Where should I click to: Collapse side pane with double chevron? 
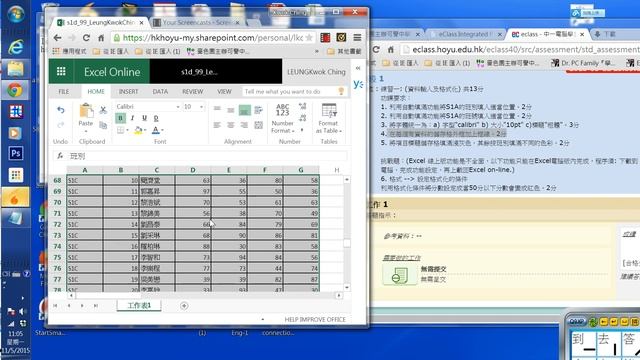point(358,68)
